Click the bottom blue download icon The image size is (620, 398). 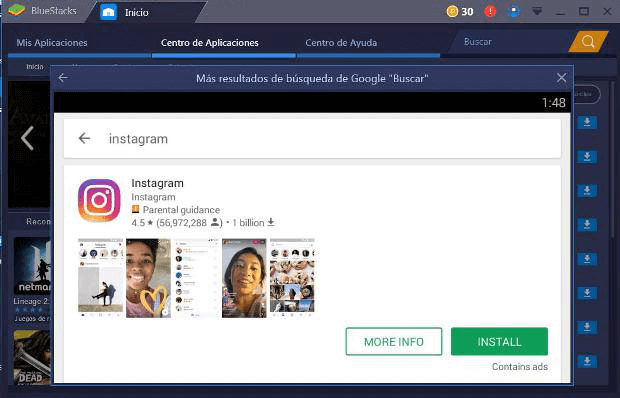(587, 361)
